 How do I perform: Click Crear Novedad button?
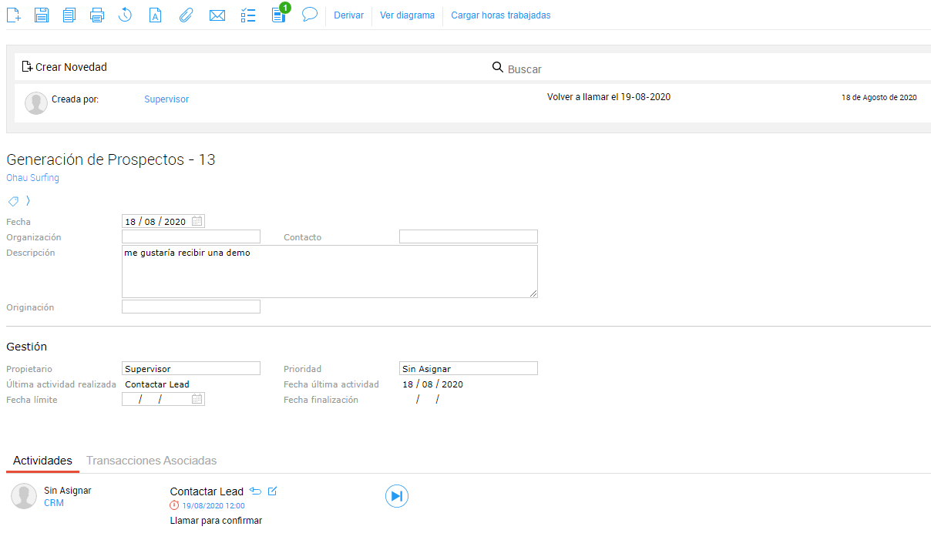(x=65, y=67)
